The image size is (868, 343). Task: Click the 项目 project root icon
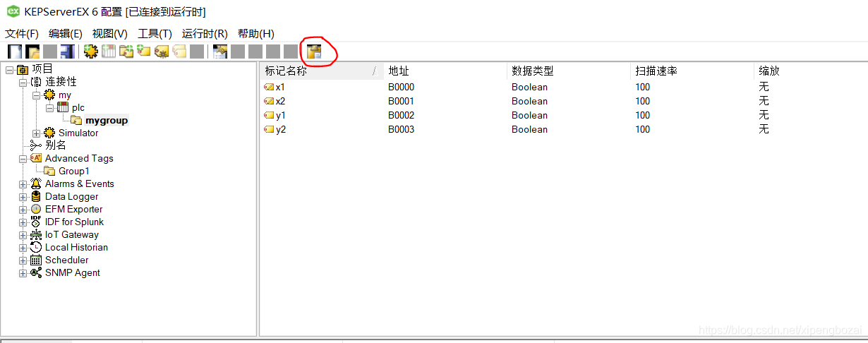point(23,69)
